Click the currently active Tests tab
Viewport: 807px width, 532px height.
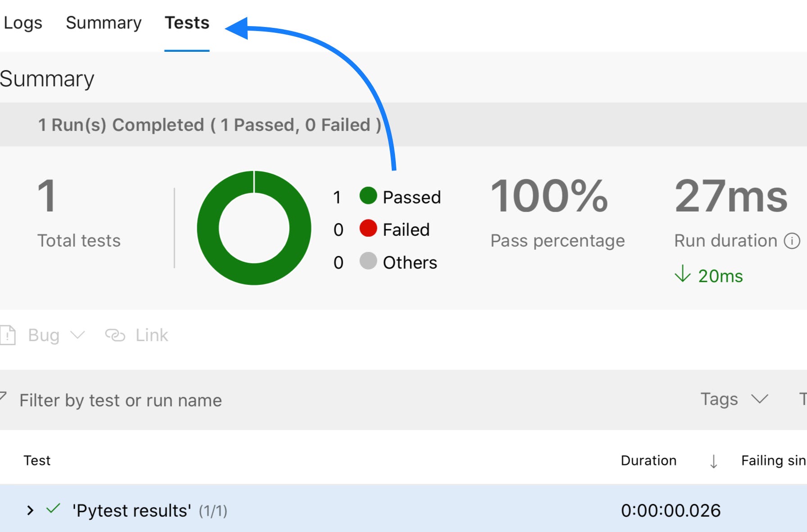(187, 23)
